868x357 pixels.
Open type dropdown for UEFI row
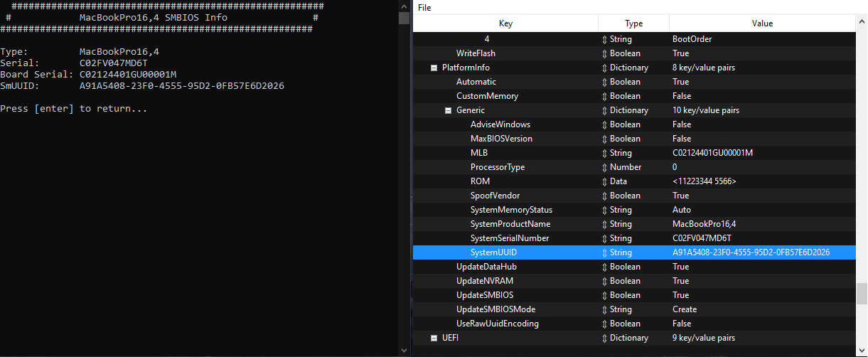click(x=604, y=338)
